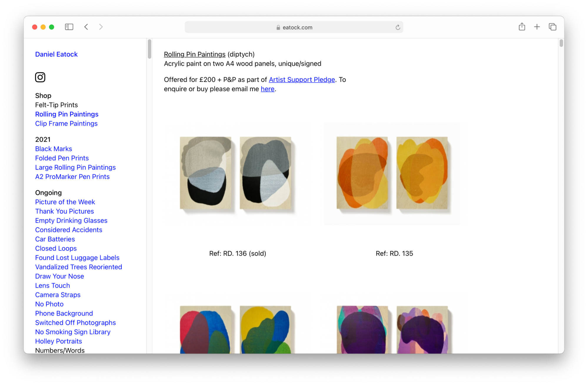Open Folded Pen Prints link

62,158
